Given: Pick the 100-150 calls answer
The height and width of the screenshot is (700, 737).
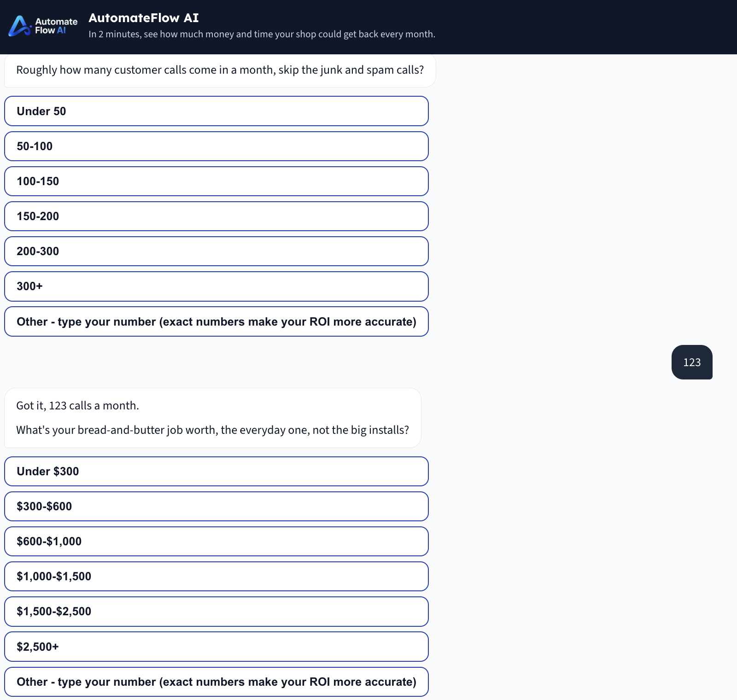Looking at the screenshot, I should (x=216, y=181).
